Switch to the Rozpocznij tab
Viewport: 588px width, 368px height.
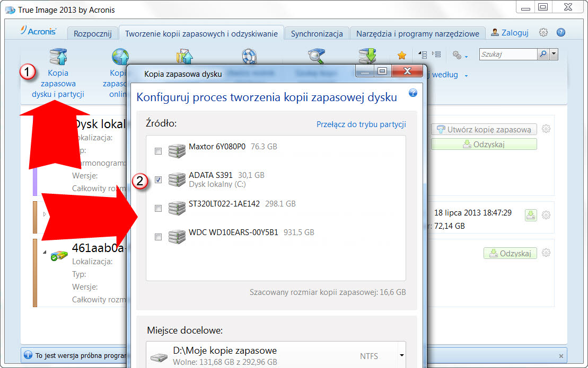tap(93, 34)
